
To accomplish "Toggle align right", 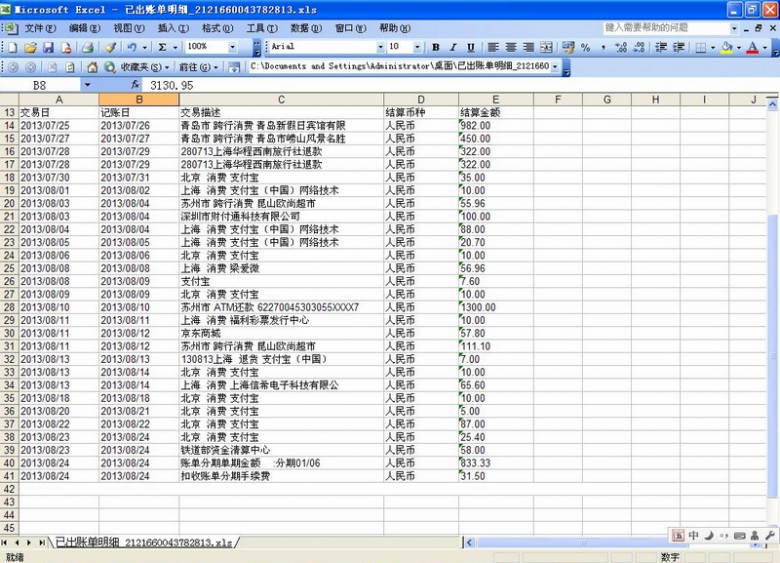I will pos(528,47).
